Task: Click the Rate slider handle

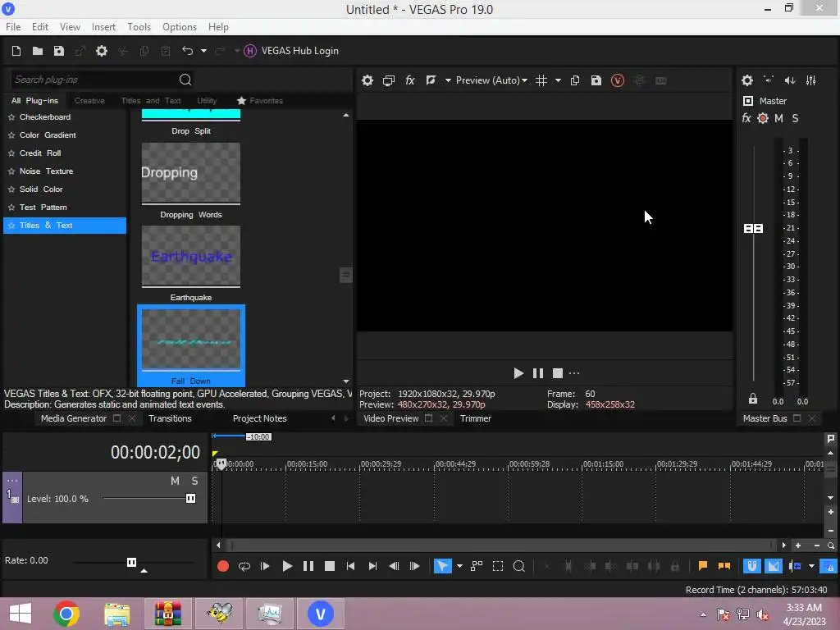Action: [131, 562]
